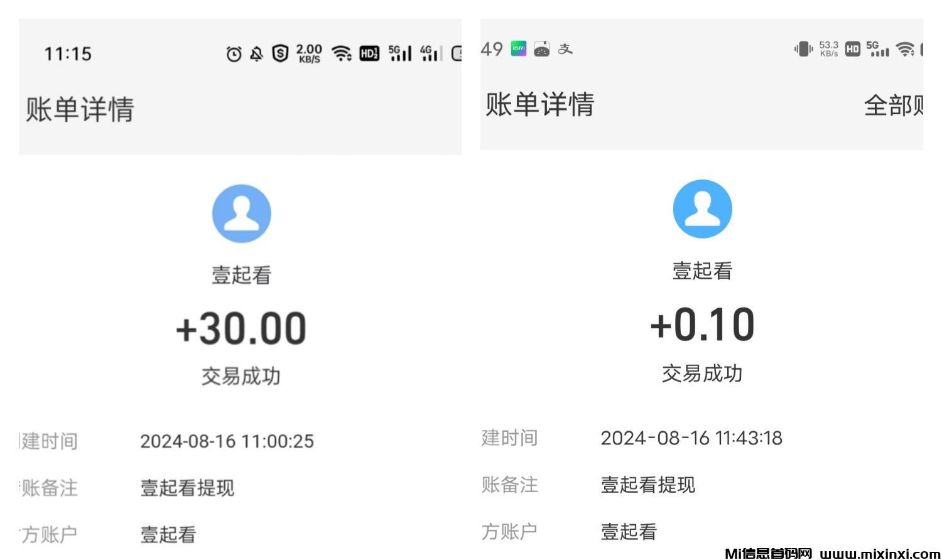Viewport: 942px width, 560px height.
Task: Open the avatar above the +30.00 amount
Action: (x=242, y=213)
